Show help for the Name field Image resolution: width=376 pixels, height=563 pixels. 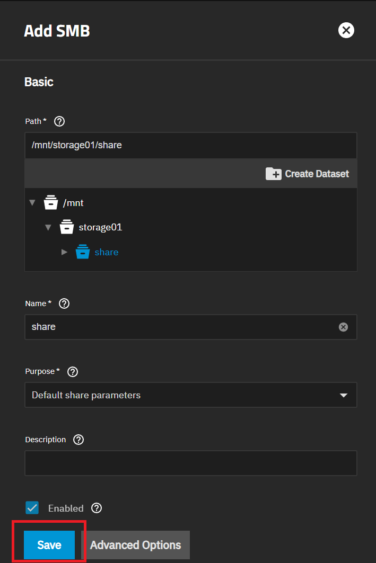64,304
